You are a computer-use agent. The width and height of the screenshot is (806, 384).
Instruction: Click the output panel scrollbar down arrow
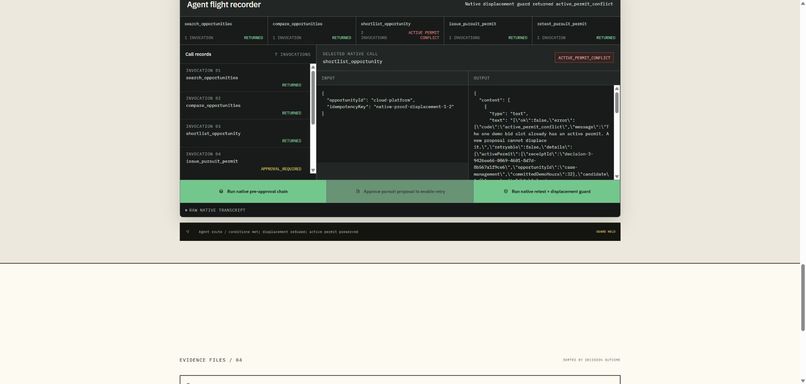coord(617,176)
